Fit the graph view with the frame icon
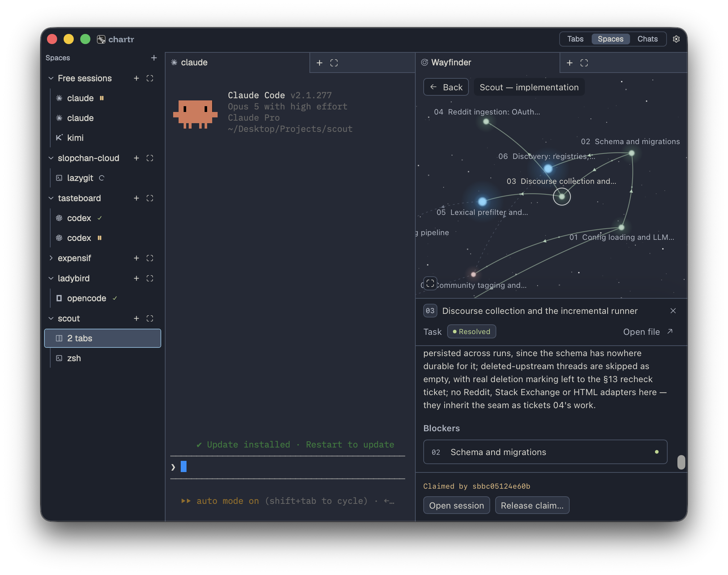This screenshot has height=575, width=728. pos(430,284)
